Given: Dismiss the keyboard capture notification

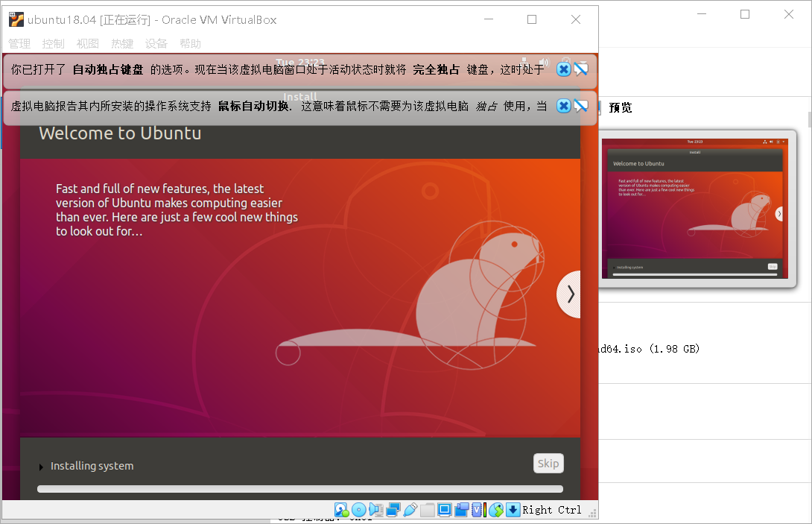Looking at the screenshot, I should (x=563, y=69).
